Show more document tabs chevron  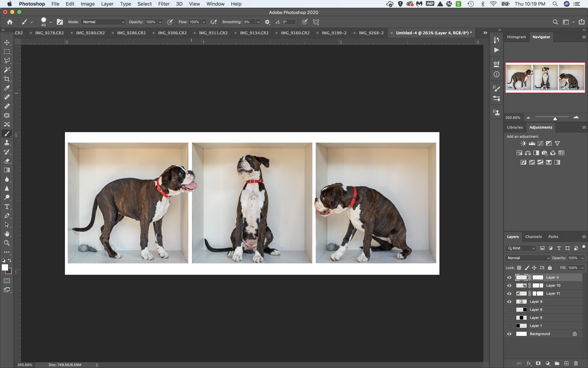(x=485, y=33)
